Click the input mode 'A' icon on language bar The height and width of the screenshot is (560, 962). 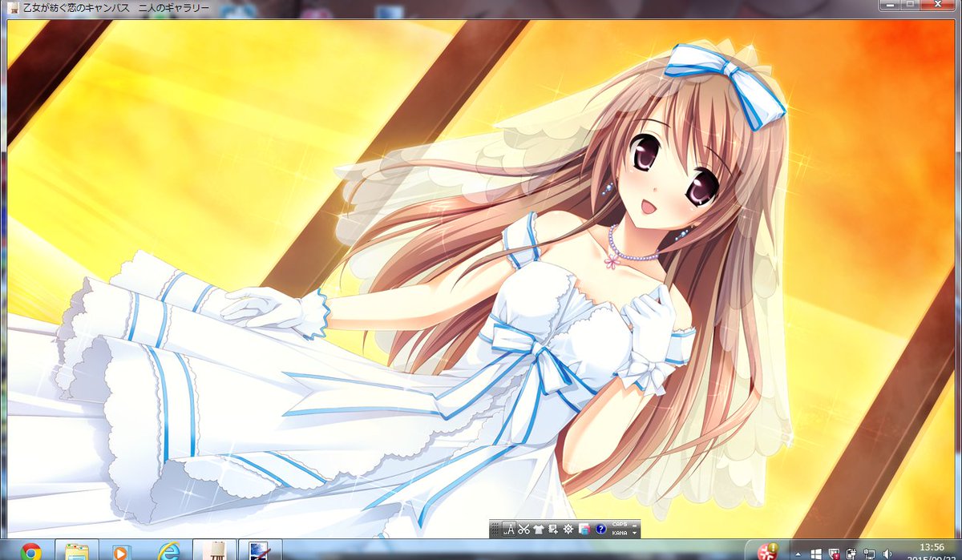click(x=509, y=529)
